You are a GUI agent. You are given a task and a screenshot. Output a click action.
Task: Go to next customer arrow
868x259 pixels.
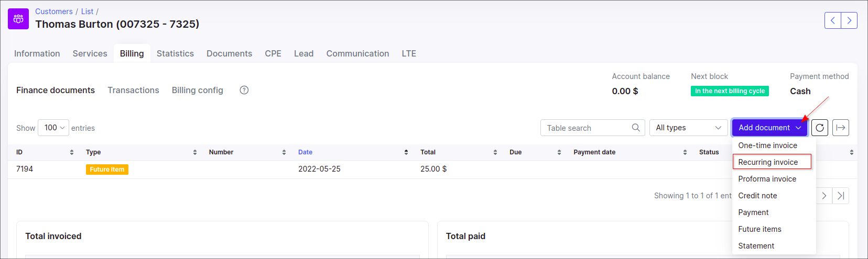point(849,20)
